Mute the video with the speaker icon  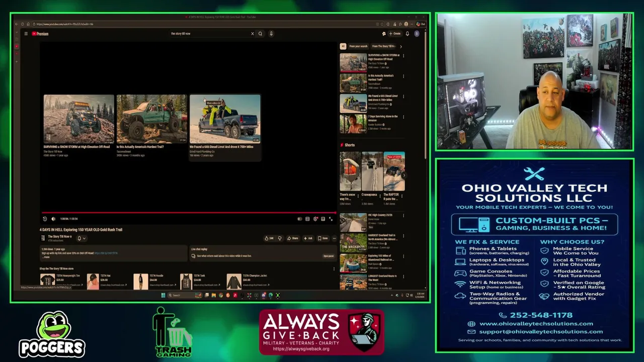53,219
